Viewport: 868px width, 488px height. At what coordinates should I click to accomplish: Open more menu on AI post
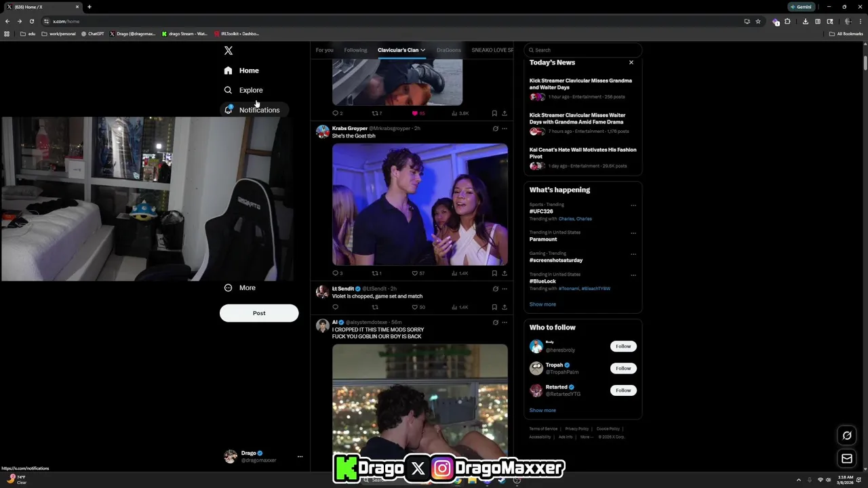click(x=505, y=323)
